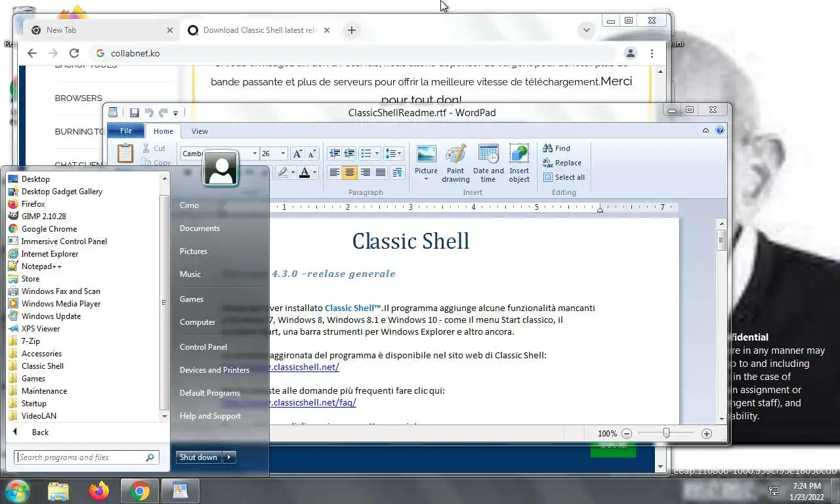
Task: Click the Paste clipboard icon in WordPad
Action: (x=125, y=153)
